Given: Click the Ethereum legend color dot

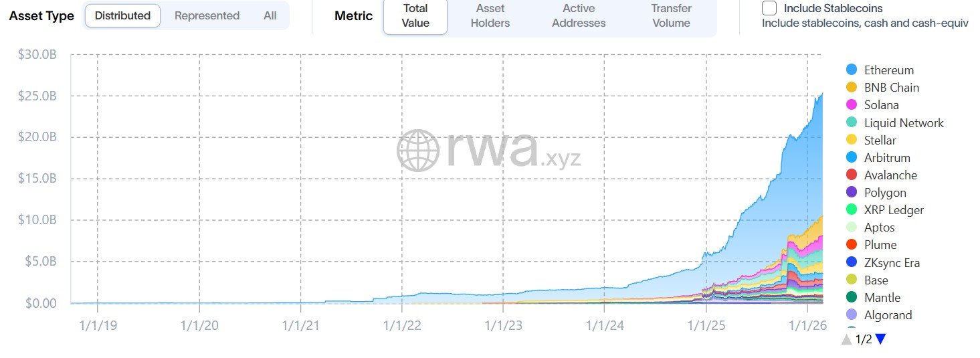Looking at the screenshot, I should click(852, 70).
